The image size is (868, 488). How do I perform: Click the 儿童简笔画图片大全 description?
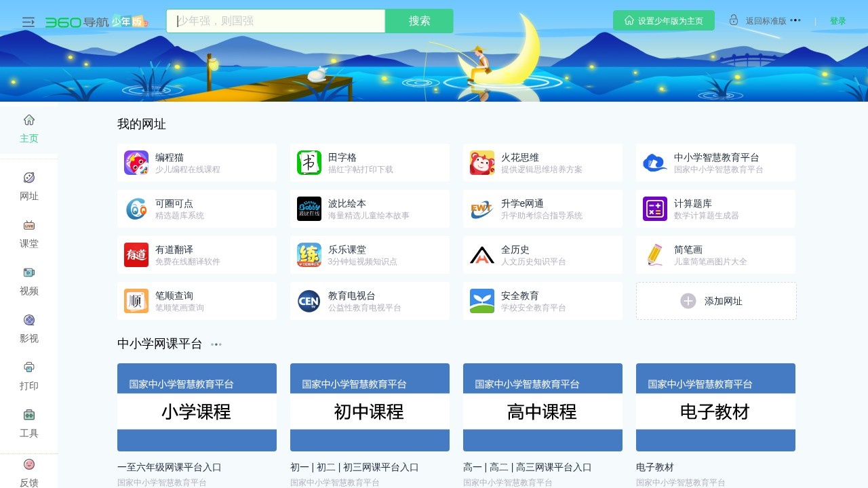coord(711,262)
